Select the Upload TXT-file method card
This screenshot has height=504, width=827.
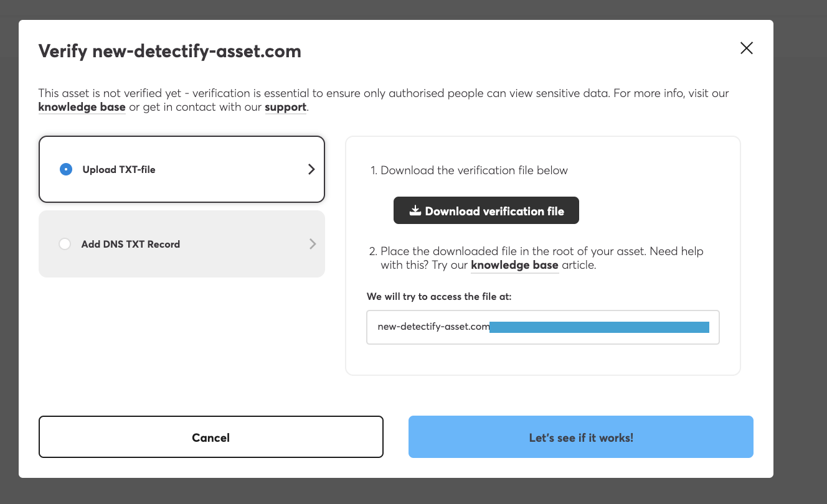point(181,169)
